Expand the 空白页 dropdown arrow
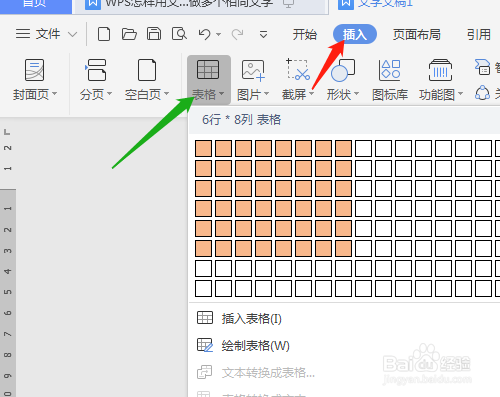Image resolution: width=500 pixels, height=397 pixels. 167,94
